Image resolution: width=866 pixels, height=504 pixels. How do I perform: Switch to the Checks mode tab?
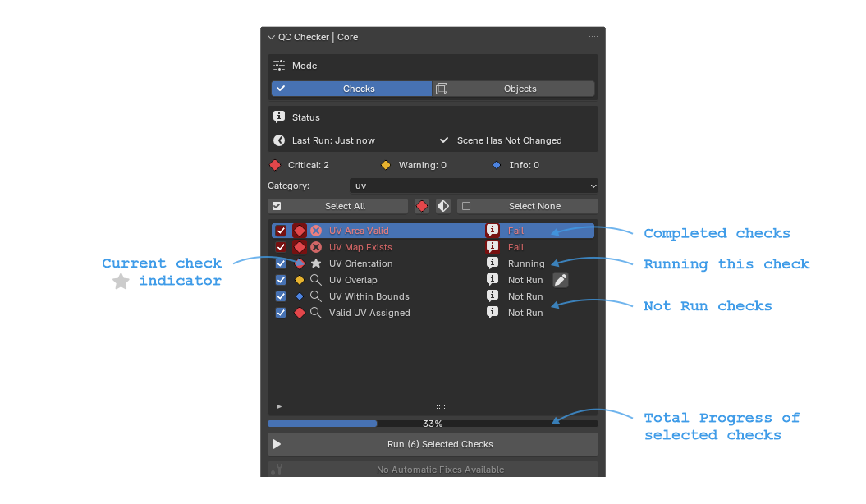click(x=351, y=89)
